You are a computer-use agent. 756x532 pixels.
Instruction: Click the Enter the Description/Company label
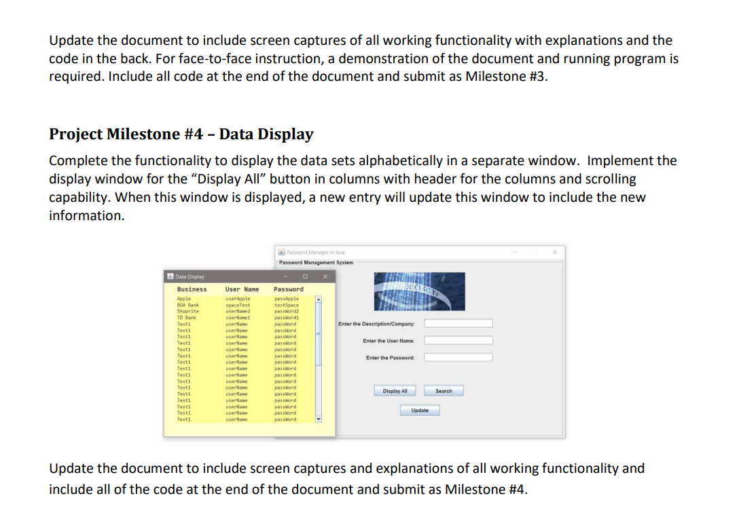[376, 323]
